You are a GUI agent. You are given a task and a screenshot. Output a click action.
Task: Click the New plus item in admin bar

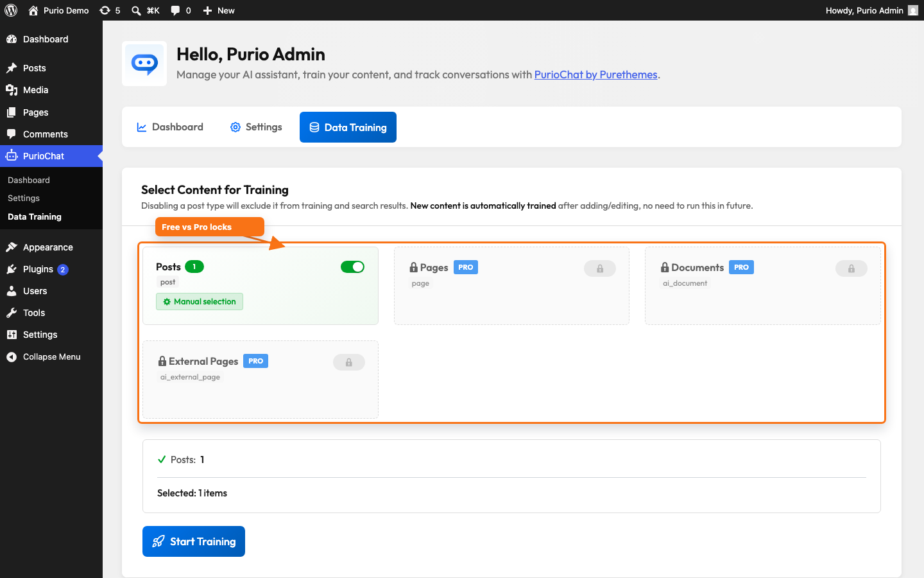click(219, 10)
